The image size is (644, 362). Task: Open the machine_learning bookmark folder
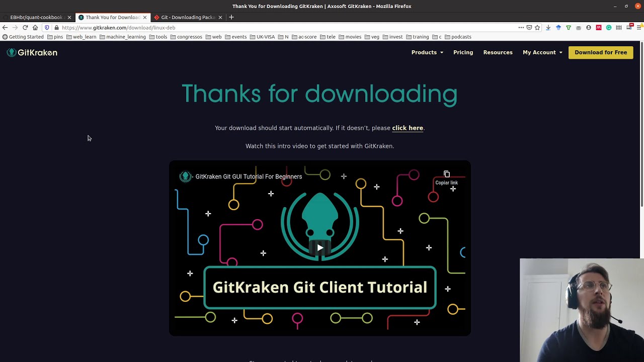(123, 37)
